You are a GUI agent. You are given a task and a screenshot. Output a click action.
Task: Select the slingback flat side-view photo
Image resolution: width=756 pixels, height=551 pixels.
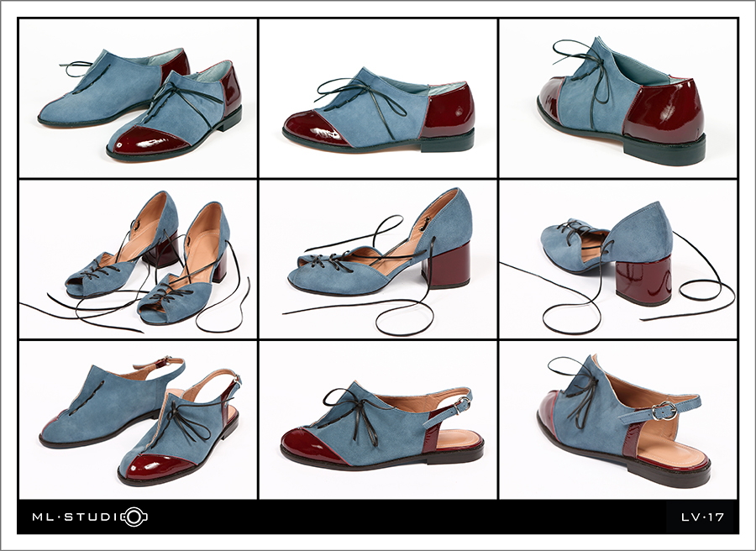point(378,420)
